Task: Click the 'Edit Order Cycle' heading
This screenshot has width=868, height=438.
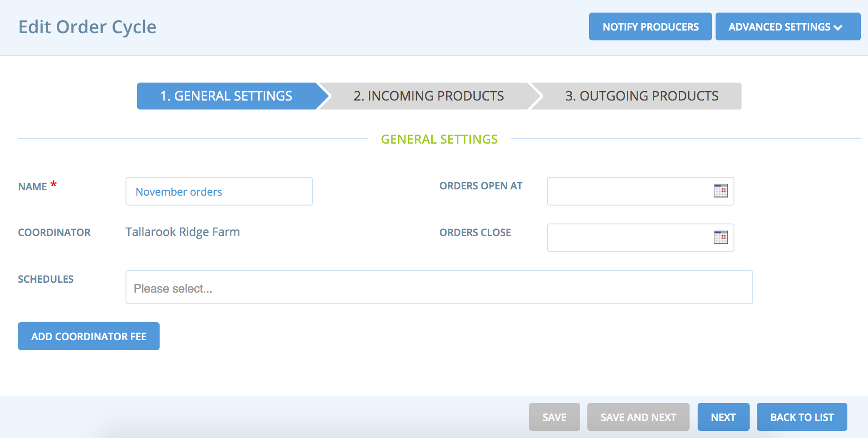Action: click(87, 27)
